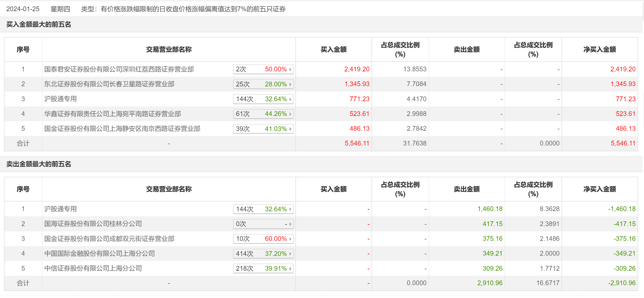This screenshot has width=644, height=298.
Task: Open 中国国际金融股份有限公司上海分公司 link
Action: coord(99,253)
